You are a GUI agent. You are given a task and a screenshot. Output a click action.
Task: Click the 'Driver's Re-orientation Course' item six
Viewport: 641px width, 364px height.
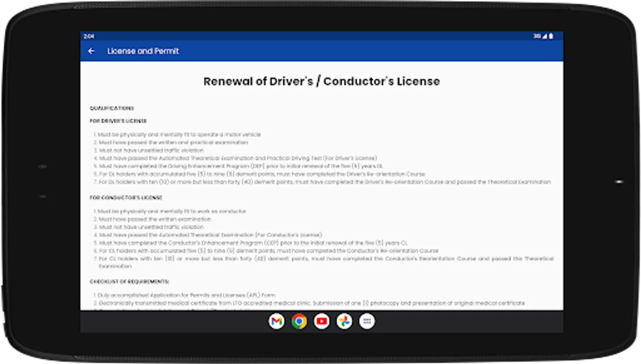click(x=259, y=174)
